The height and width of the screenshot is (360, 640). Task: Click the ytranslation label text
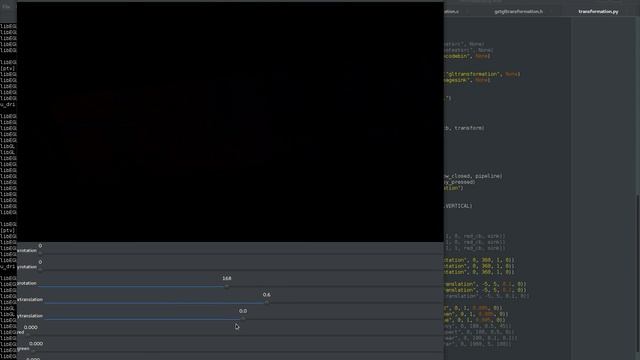(x=30, y=316)
